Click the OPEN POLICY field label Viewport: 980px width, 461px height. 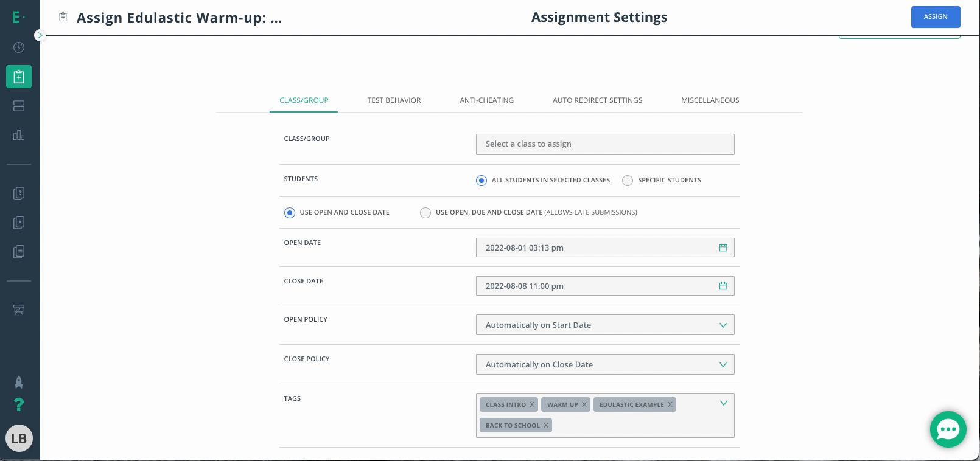306,319
